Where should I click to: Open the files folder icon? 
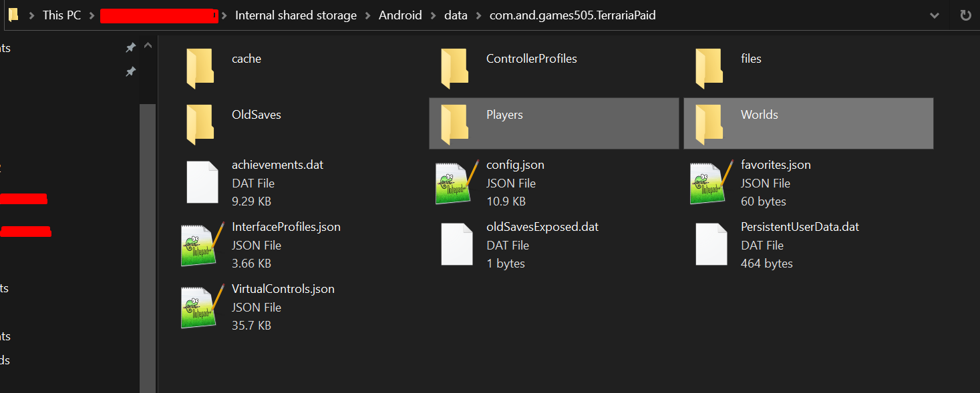pyautogui.click(x=709, y=68)
